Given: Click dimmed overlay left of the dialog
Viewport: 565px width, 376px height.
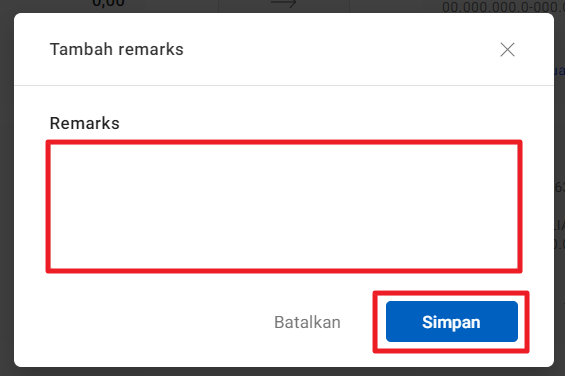Looking at the screenshot, I should 6,187.
